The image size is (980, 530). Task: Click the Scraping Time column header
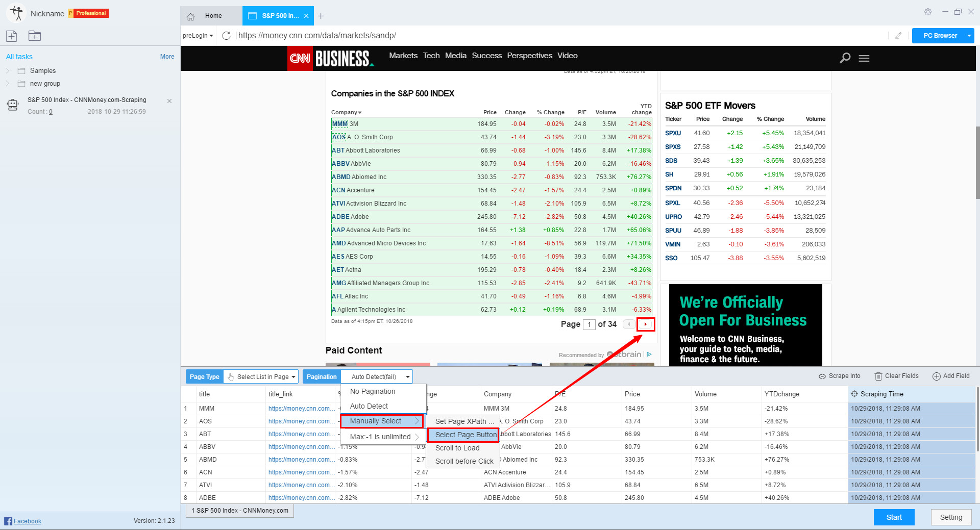[911, 394]
